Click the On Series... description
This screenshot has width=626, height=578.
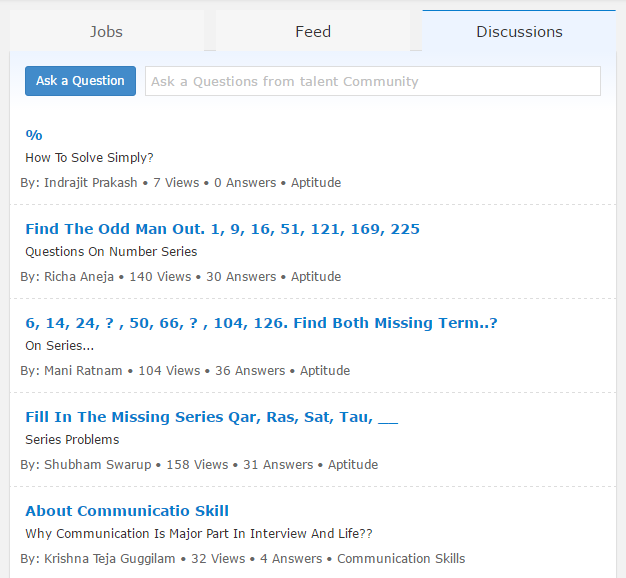60,346
